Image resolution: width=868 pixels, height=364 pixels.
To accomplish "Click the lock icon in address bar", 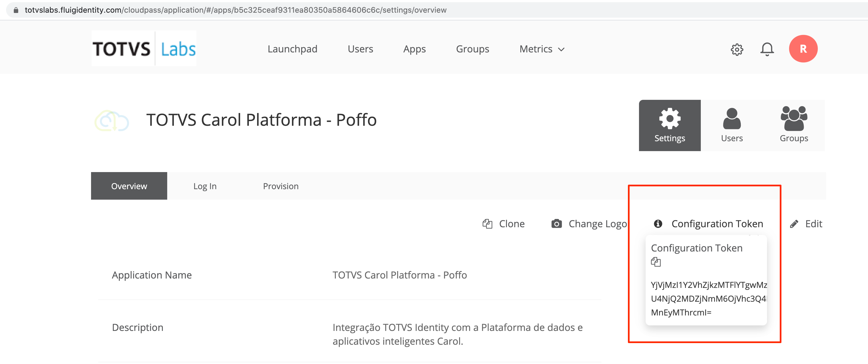I will (x=15, y=10).
